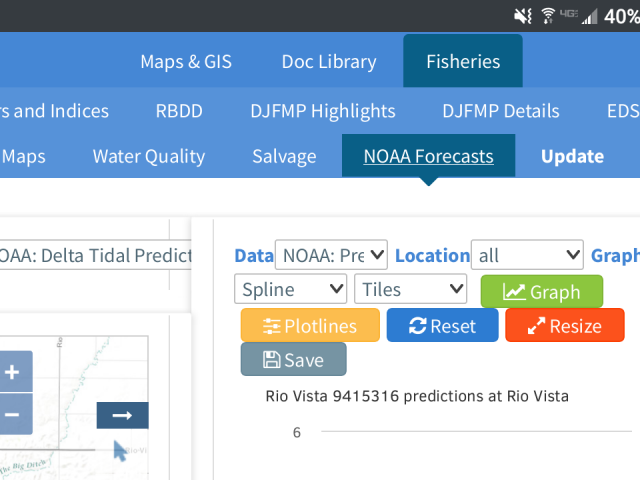Click the green Graph button
The height and width of the screenshot is (480, 640).
point(542,291)
